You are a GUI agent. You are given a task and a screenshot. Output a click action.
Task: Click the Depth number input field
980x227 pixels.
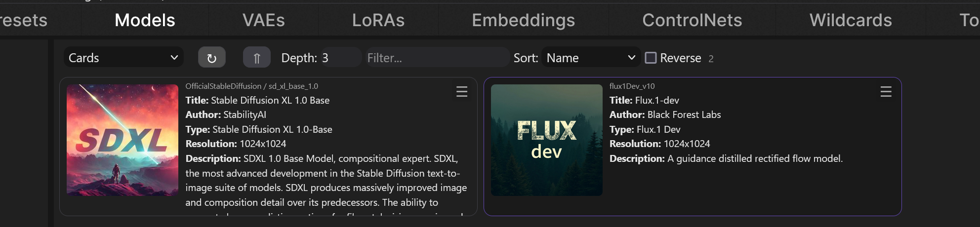(340, 58)
